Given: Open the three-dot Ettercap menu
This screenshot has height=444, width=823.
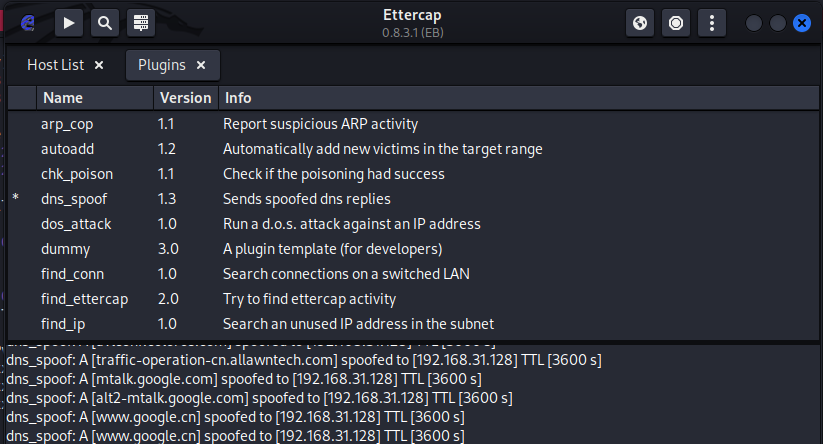Looking at the screenshot, I should pos(712,23).
